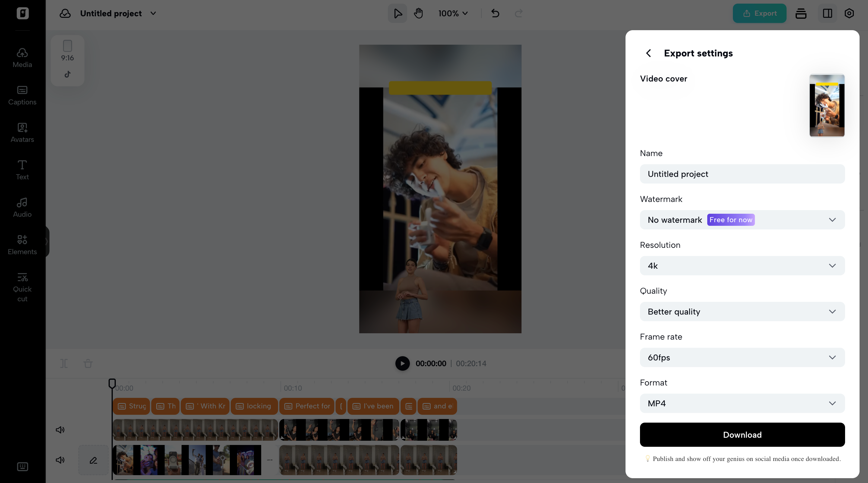Open the Captions panel
The image size is (868, 483).
pos(22,95)
